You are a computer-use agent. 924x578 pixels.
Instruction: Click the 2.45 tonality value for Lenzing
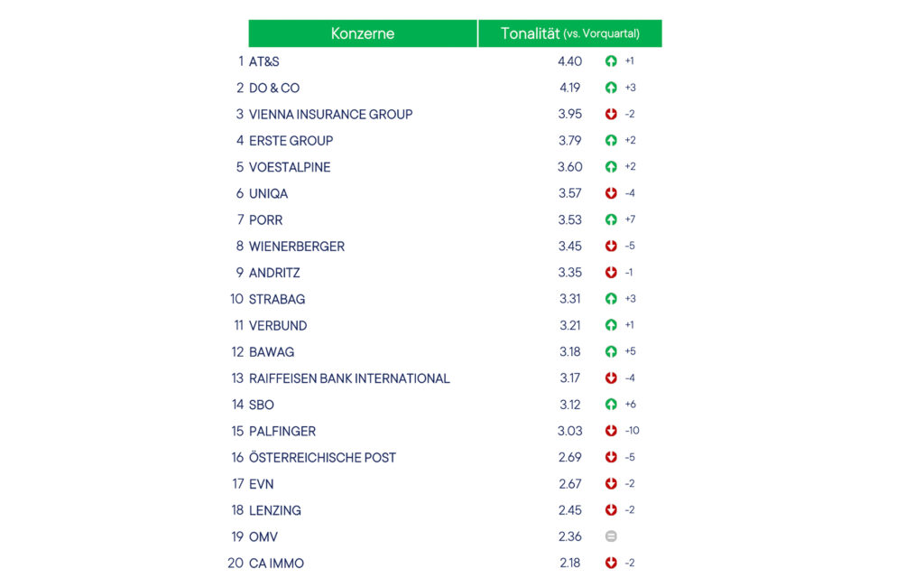570,510
